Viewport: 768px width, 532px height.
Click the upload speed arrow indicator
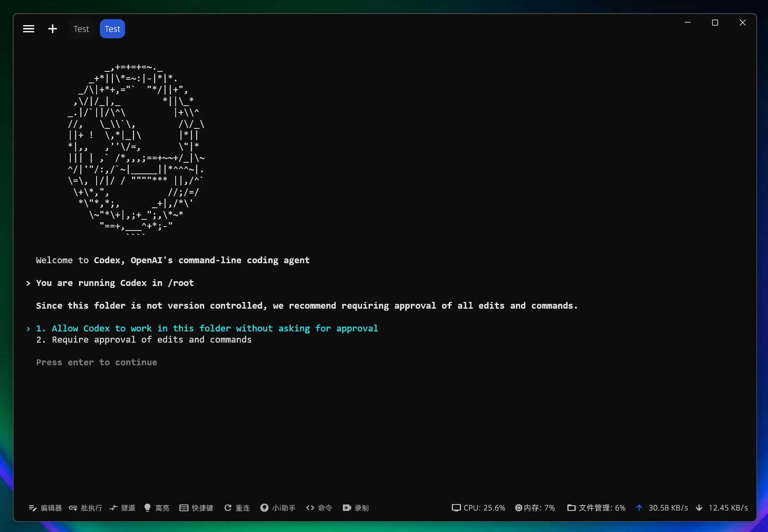[x=639, y=508]
